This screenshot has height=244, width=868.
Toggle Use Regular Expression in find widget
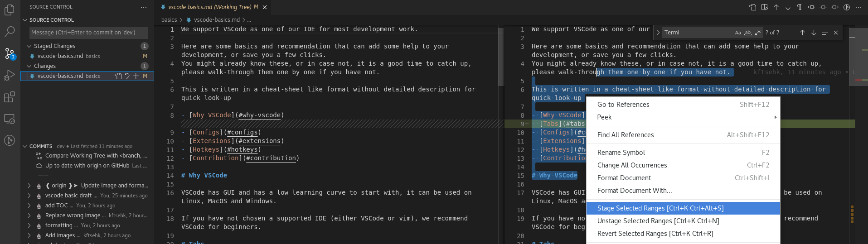pyautogui.click(x=758, y=33)
